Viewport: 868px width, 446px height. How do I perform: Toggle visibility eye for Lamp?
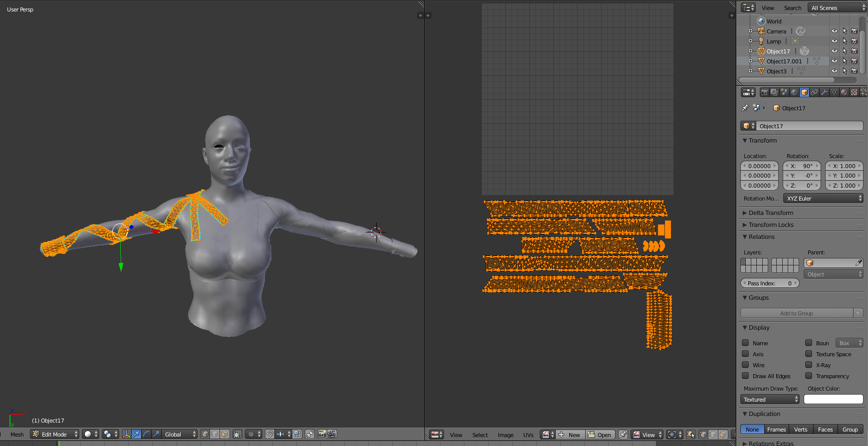834,41
